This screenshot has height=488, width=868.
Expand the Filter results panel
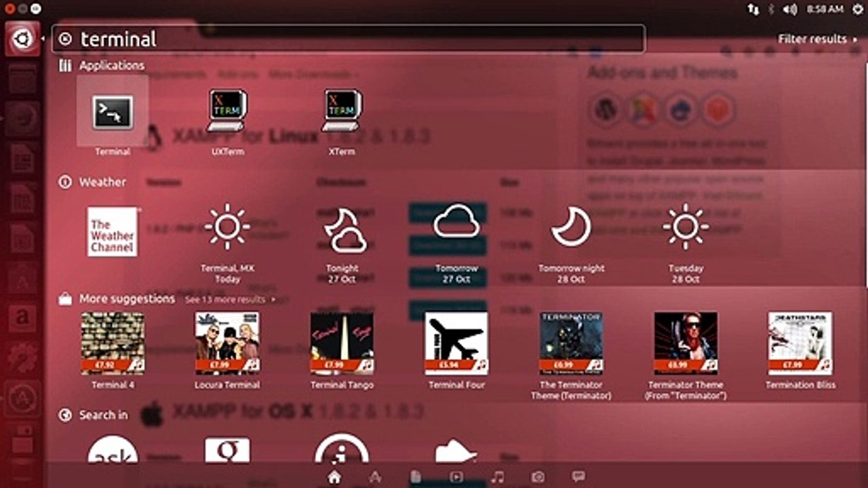click(x=817, y=39)
